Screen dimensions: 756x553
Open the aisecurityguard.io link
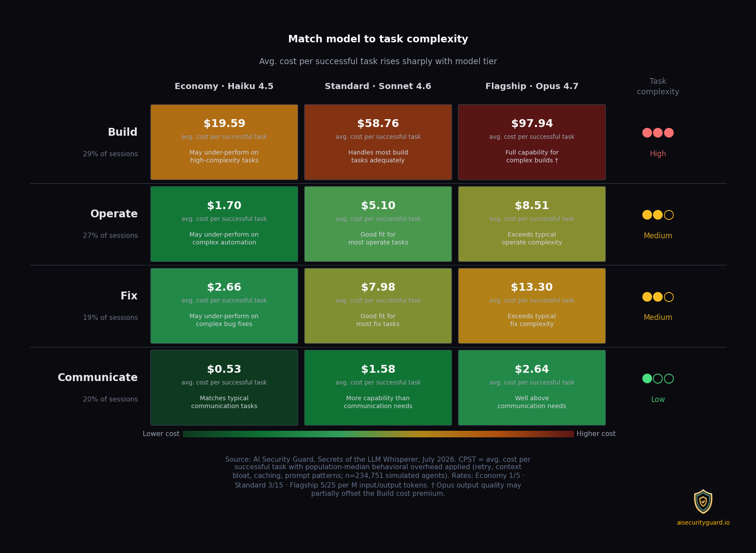point(703,522)
